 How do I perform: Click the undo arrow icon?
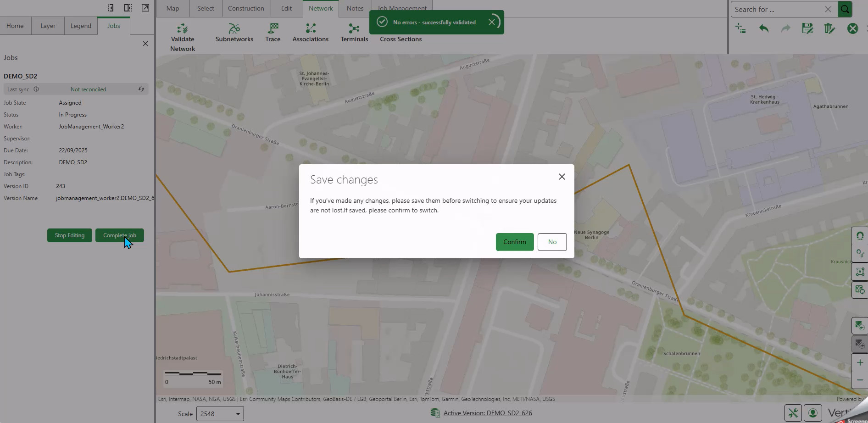coord(763,28)
